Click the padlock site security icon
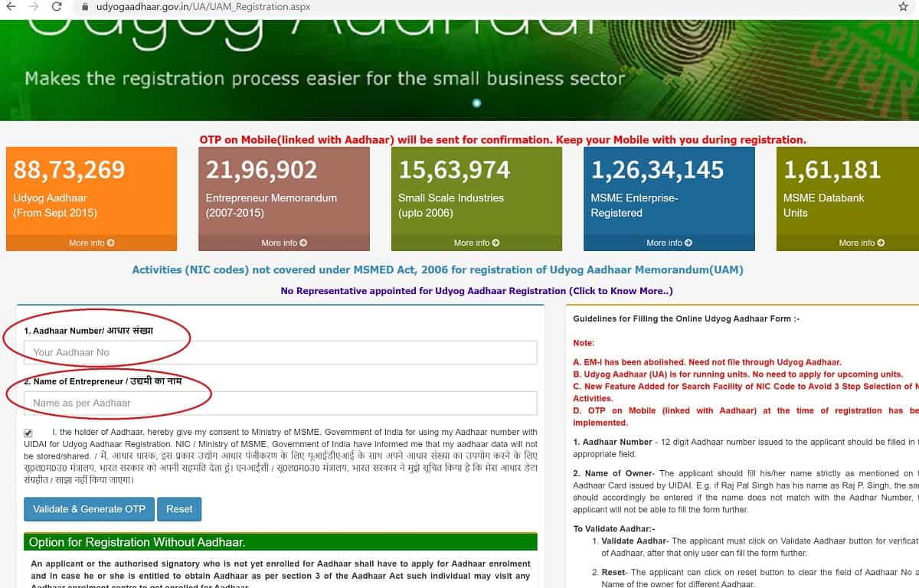 click(85, 7)
